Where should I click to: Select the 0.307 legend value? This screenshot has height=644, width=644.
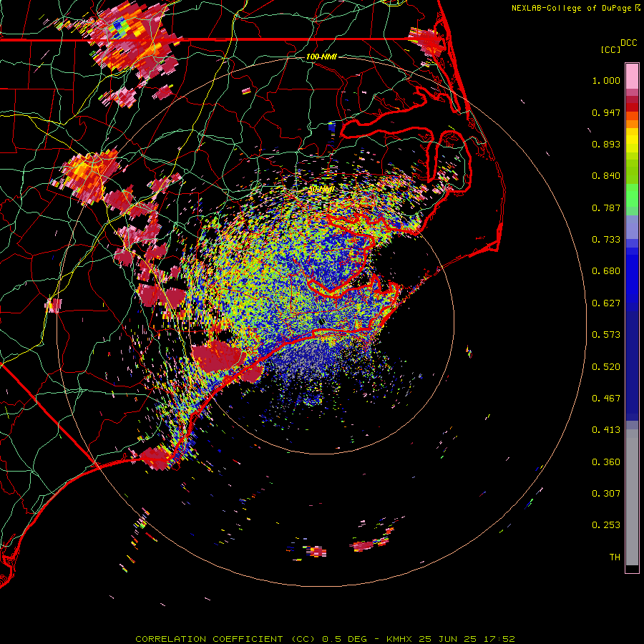pos(606,494)
